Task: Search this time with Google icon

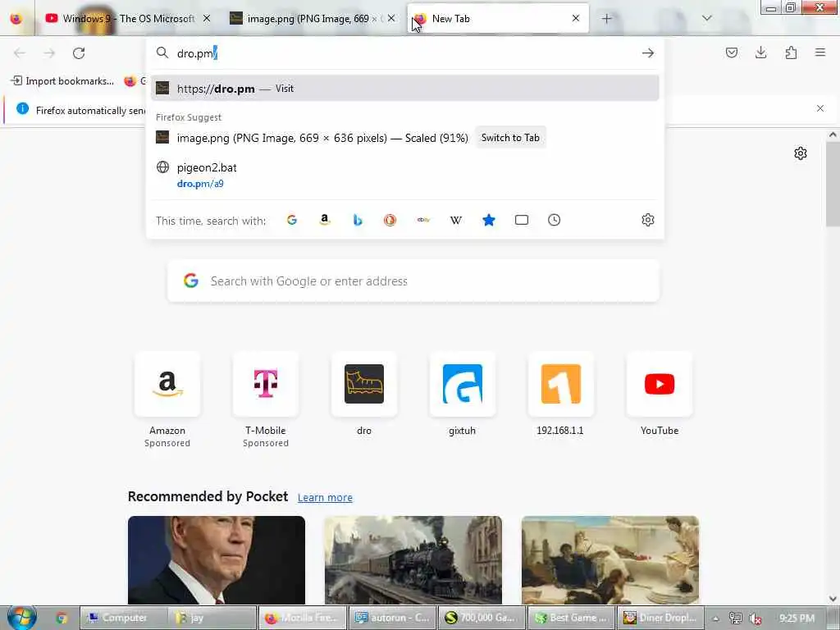Action: click(292, 220)
